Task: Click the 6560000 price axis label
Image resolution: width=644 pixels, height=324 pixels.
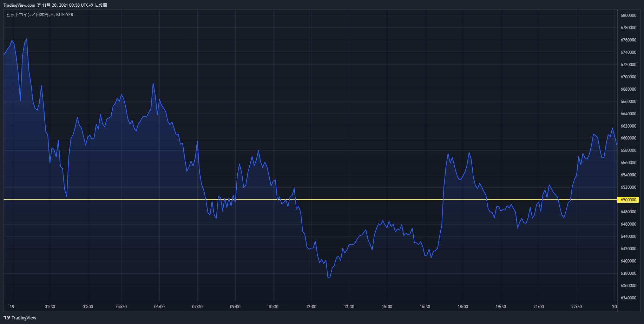Action: [x=629, y=163]
